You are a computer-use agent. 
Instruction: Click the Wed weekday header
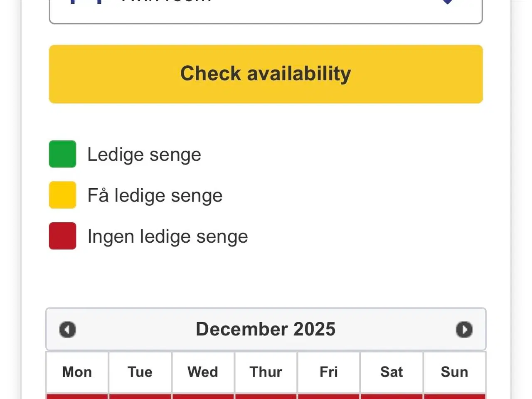(x=203, y=372)
